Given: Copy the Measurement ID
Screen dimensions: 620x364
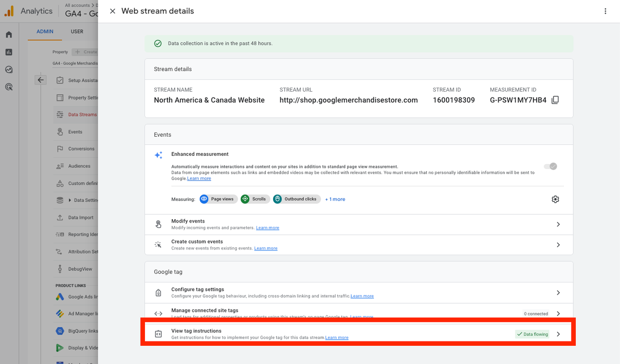Looking at the screenshot, I should click(555, 100).
